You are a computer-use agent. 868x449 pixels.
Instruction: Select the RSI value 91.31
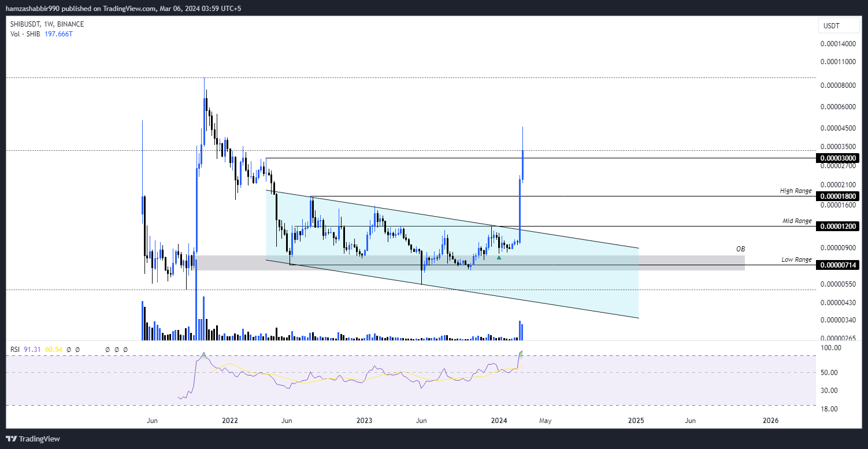tap(32, 350)
